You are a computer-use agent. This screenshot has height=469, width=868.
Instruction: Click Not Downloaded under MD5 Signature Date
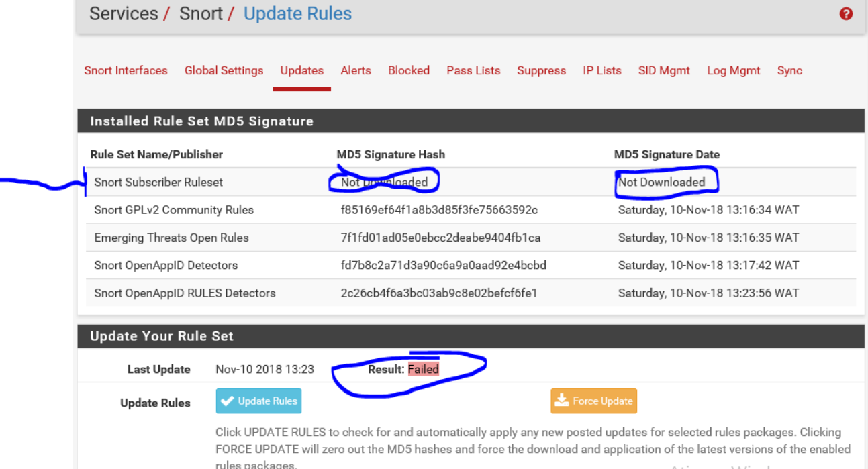[x=662, y=182]
